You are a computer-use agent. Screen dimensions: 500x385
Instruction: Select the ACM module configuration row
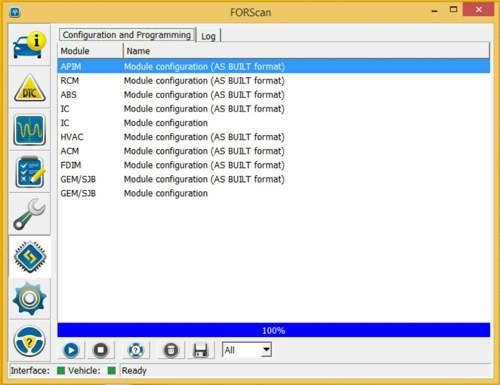(x=274, y=151)
